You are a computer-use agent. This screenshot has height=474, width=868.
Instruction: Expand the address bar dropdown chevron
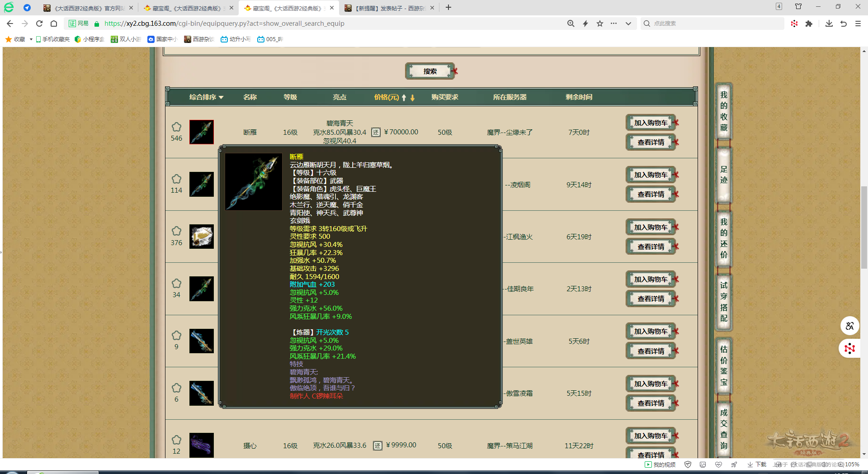pyautogui.click(x=628, y=24)
